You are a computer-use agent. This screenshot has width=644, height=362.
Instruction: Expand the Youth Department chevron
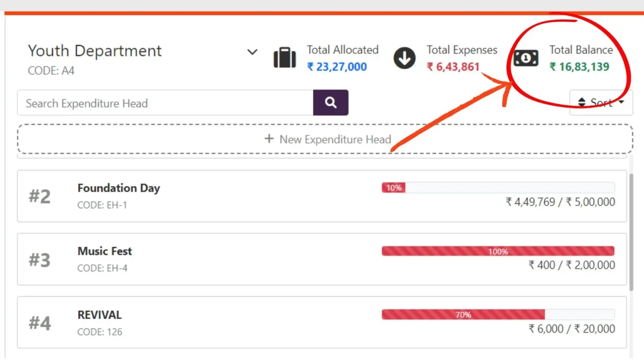(252, 52)
